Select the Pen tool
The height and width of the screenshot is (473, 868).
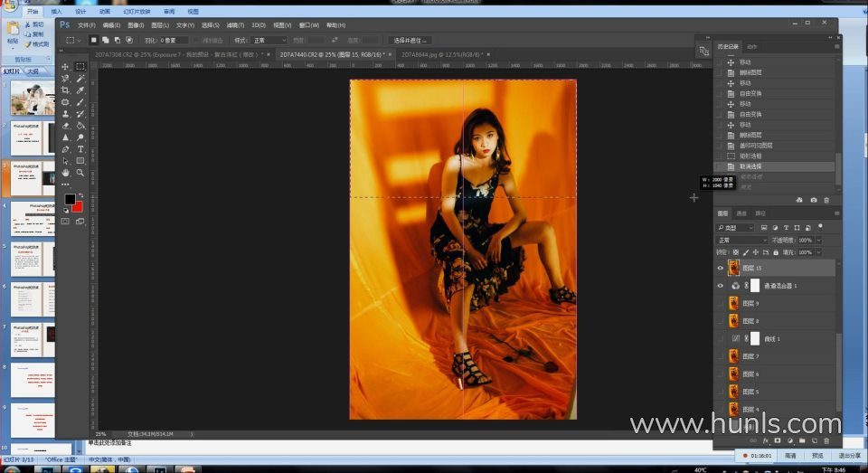pos(65,149)
